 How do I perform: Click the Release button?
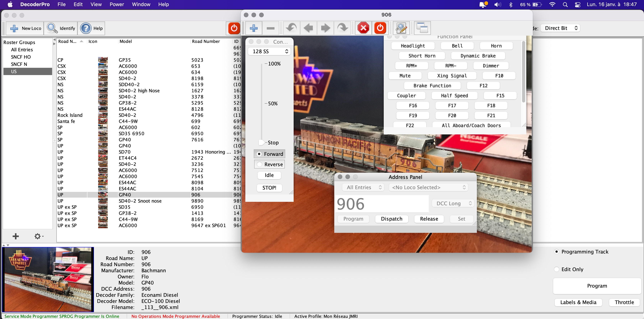coord(429,219)
